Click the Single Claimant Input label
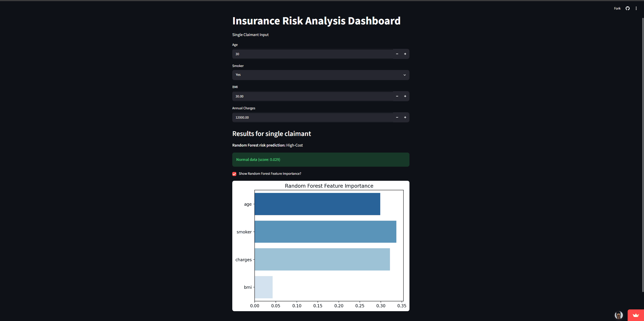 tap(250, 35)
